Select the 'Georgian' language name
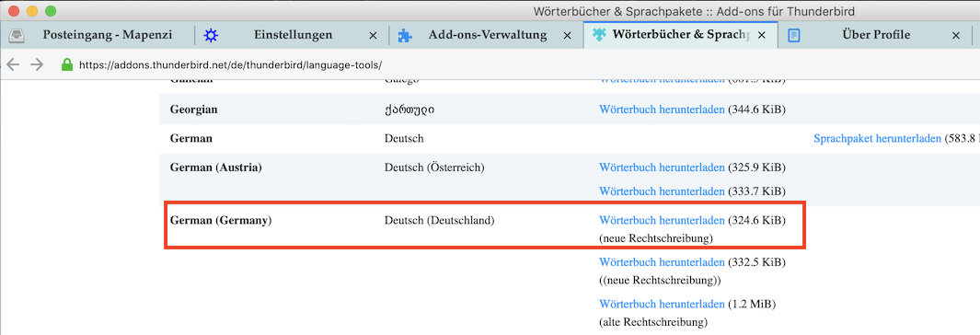Screen dimensions: 980x335 [x=194, y=110]
